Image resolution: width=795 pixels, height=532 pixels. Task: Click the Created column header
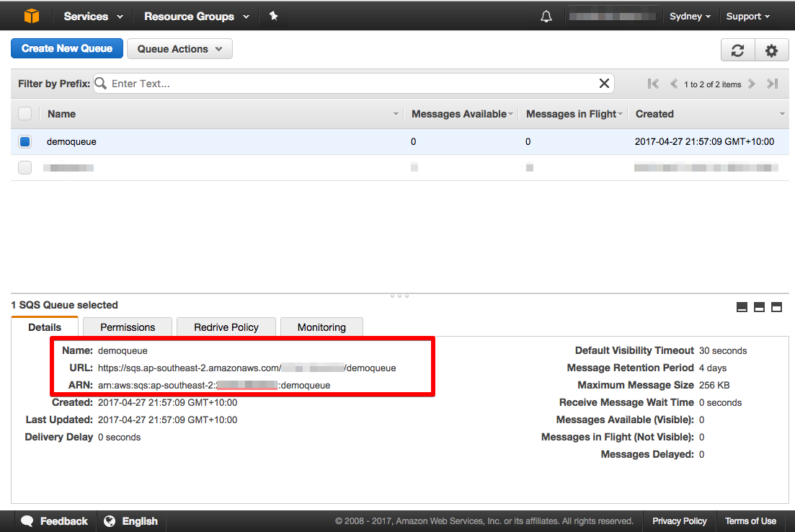pos(654,114)
